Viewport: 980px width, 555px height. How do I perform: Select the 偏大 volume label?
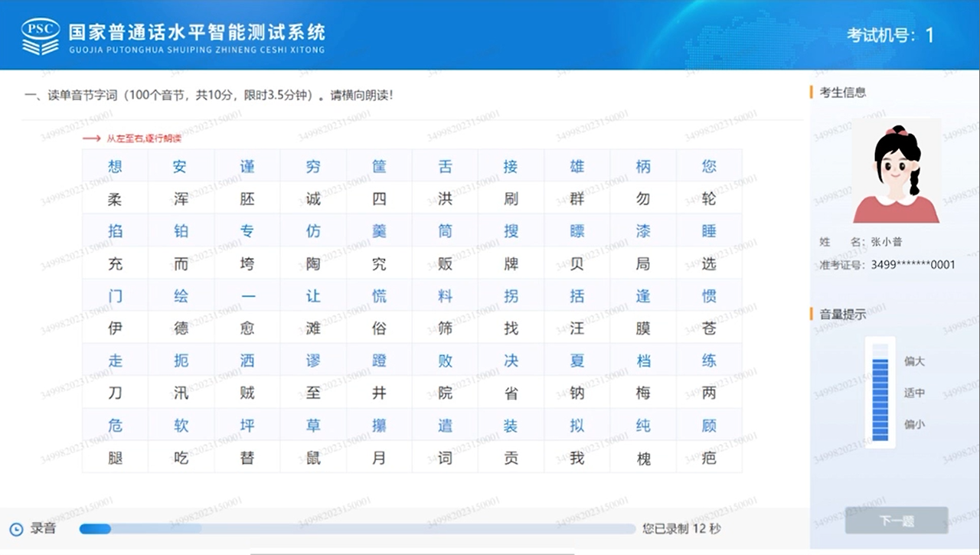914,361
